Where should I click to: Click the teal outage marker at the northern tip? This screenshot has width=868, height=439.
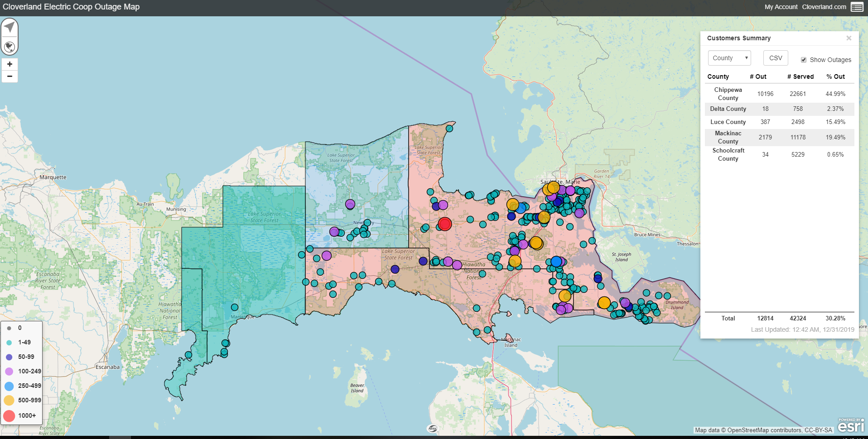point(449,129)
